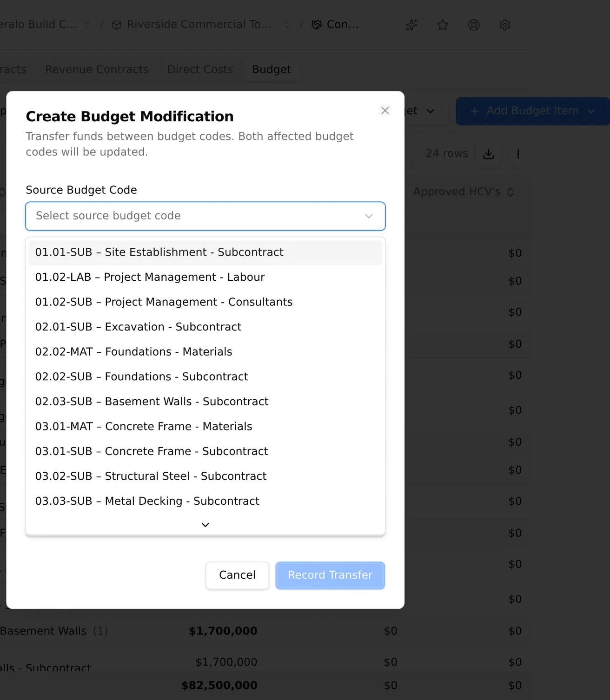
Task: Pick 03.02-SUB Structural Steel - Subcontract
Action: (x=205, y=476)
